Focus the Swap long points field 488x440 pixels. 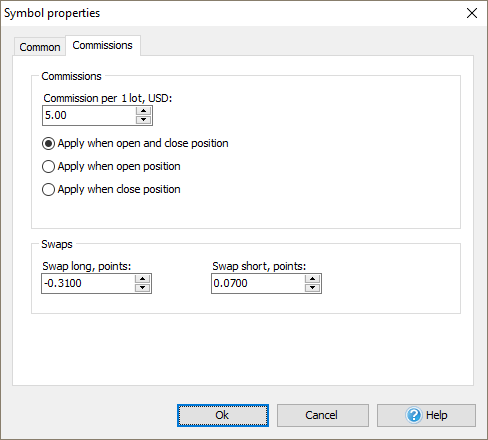(88, 284)
